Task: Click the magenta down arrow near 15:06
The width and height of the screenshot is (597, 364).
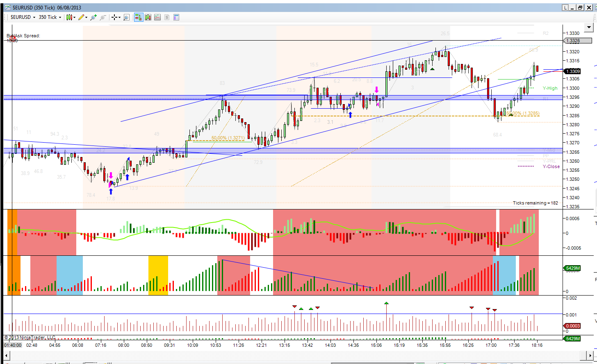Action: tap(376, 89)
